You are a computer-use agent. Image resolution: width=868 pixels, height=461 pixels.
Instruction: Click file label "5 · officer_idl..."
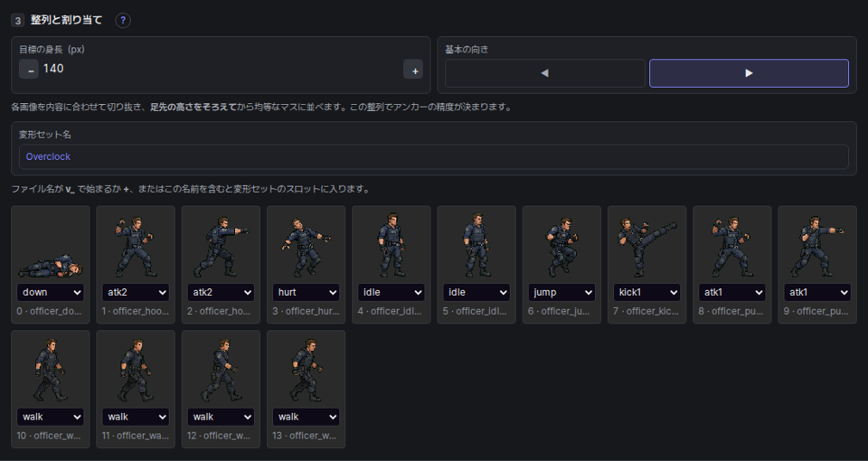point(475,311)
